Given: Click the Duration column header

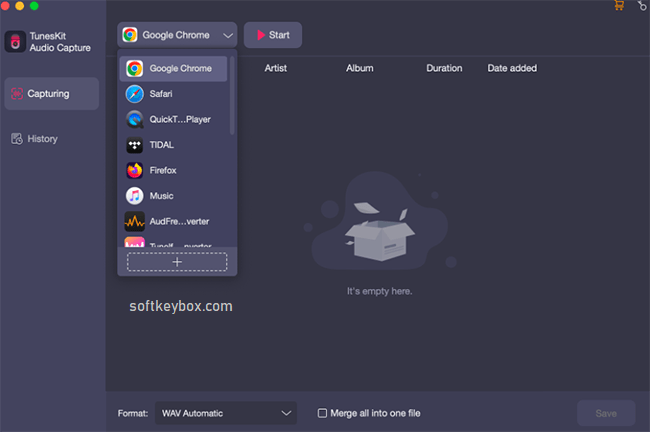Looking at the screenshot, I should point(444,68).
